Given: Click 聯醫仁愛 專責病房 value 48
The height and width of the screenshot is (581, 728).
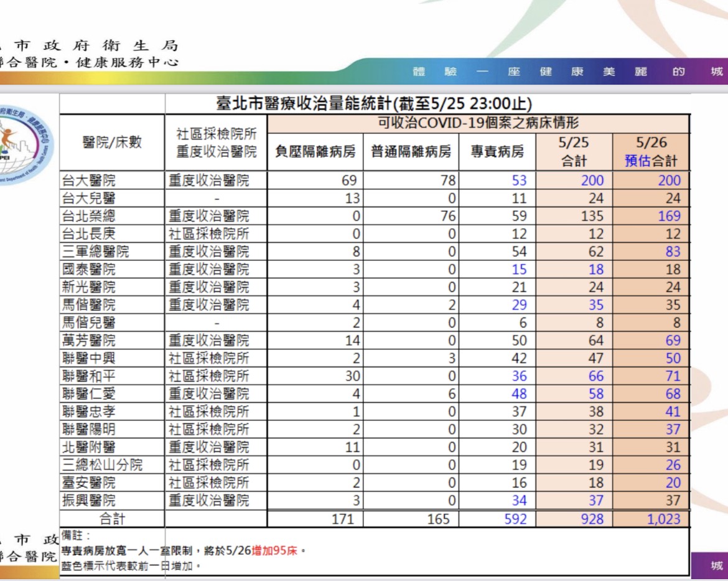Looking at the screenshot, I should point(519,394).
